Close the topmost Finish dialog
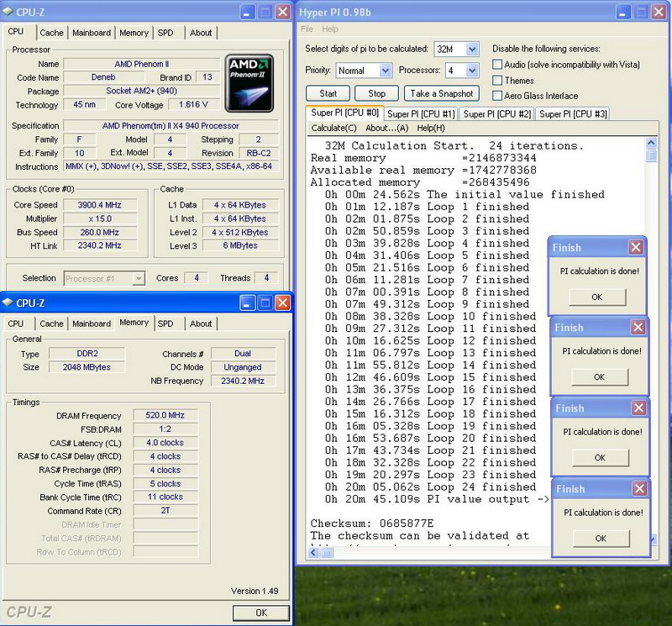Screen dimensions: 672x626 click(x=636, y=248)
